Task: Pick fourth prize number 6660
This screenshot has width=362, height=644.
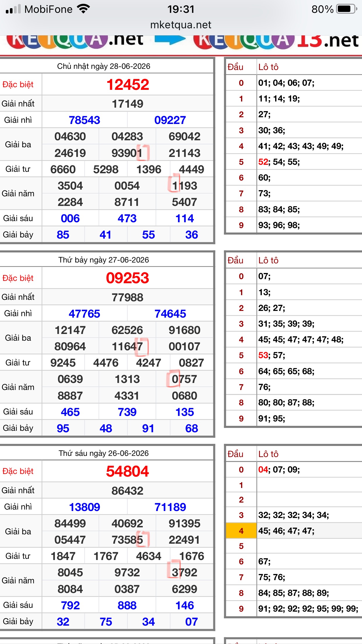Action: coord(63,169)
